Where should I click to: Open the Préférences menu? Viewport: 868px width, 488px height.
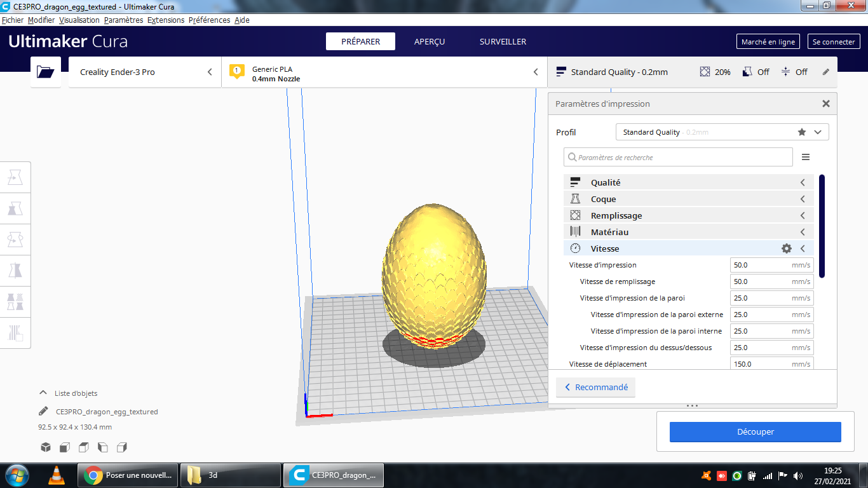[210, 20]
